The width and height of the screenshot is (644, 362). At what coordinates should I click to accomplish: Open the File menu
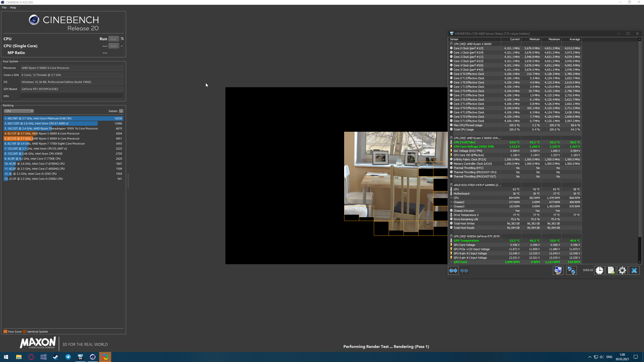[x=4, y=8]
